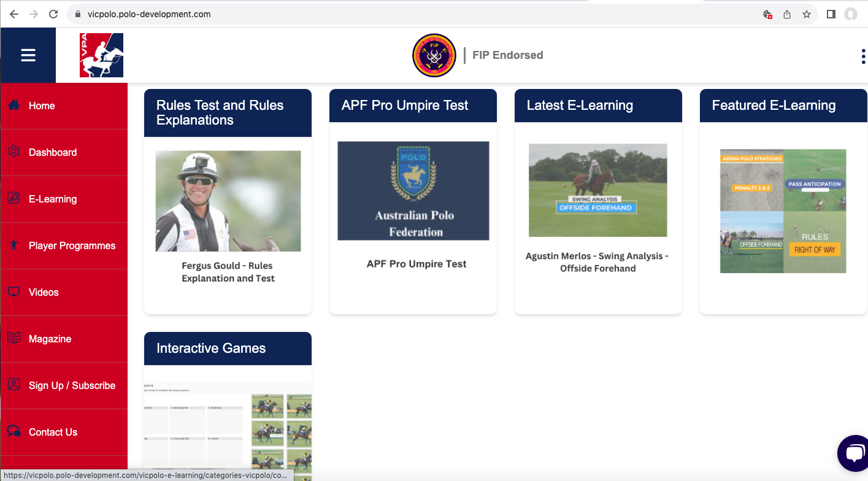Open Fergus Gould - Rules Explanation and Test link
Image resolution: width=868 pixels, height=481 pixels.
pyautogui.click(x=228, y=272)
